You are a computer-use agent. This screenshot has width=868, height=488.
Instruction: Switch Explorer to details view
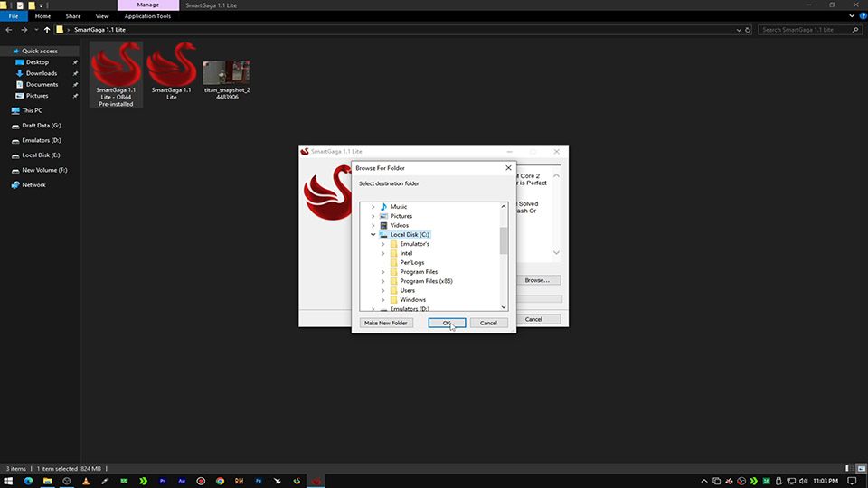849,469
